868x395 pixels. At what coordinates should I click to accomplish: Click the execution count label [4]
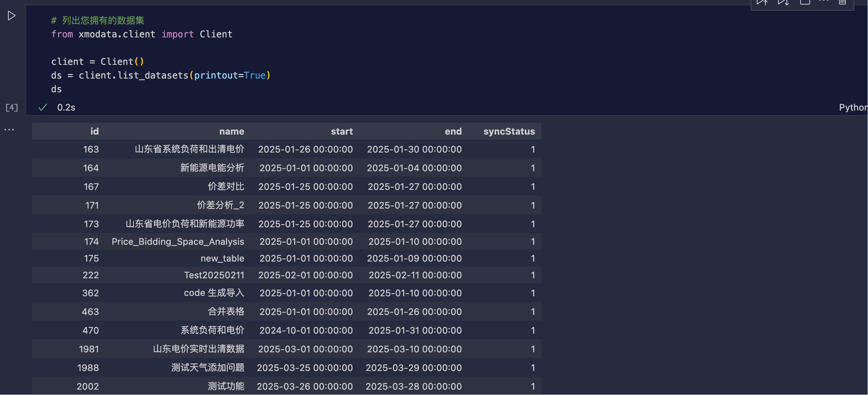coord(12,108)
